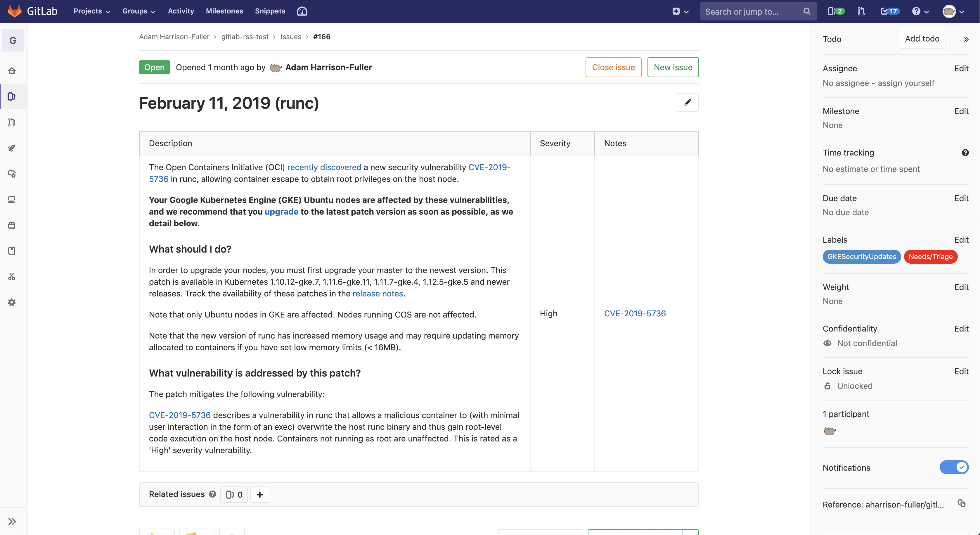
Task: Click the CVE-2019-5736 link in last paragraph
Action: point(180,415)
